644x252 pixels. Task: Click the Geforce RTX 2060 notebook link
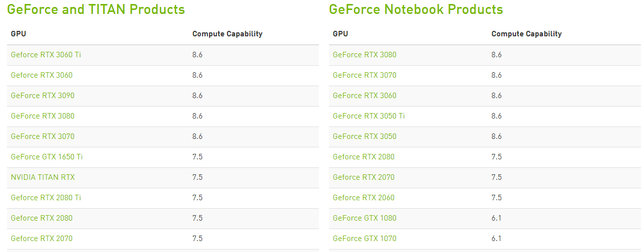364,198
